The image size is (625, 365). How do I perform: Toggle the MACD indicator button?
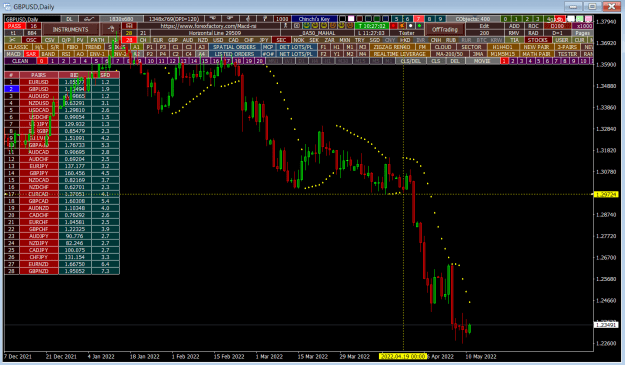(x=14, y=54)
